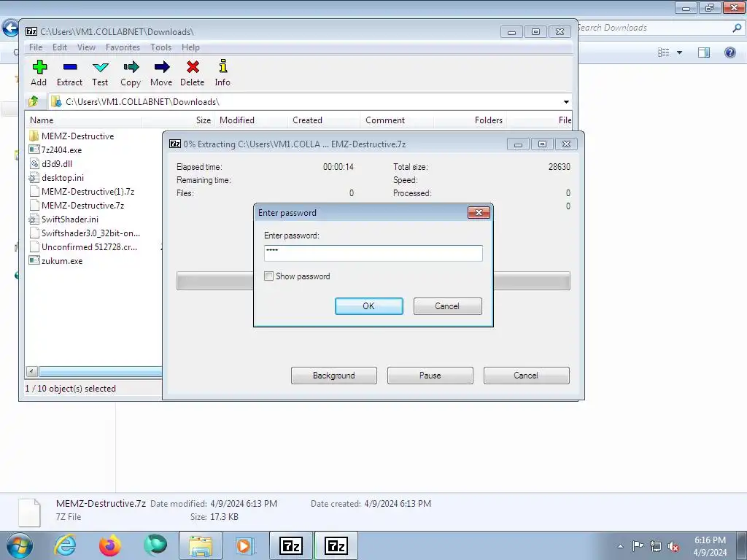Click the muted volume tray icon
The height and width of the screenshot is (560, 747).
coord(673,547)
